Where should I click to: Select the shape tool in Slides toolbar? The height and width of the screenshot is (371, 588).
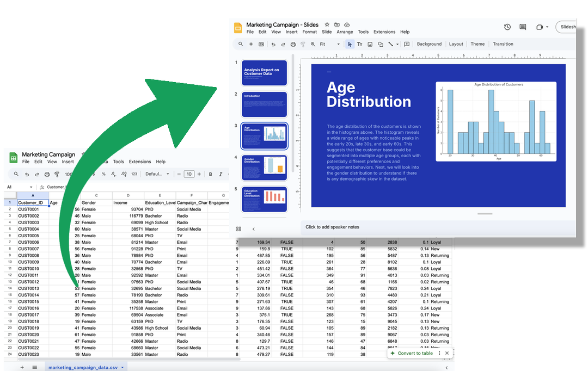381,44
